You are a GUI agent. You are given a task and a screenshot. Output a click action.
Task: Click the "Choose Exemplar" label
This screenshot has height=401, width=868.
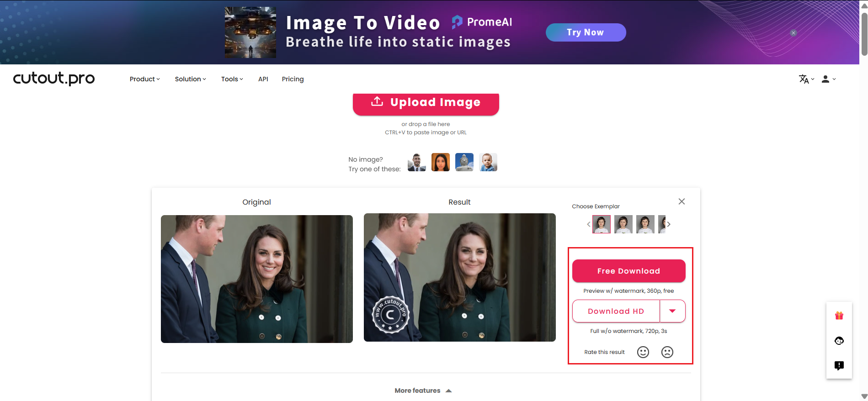tap(596, 206)
